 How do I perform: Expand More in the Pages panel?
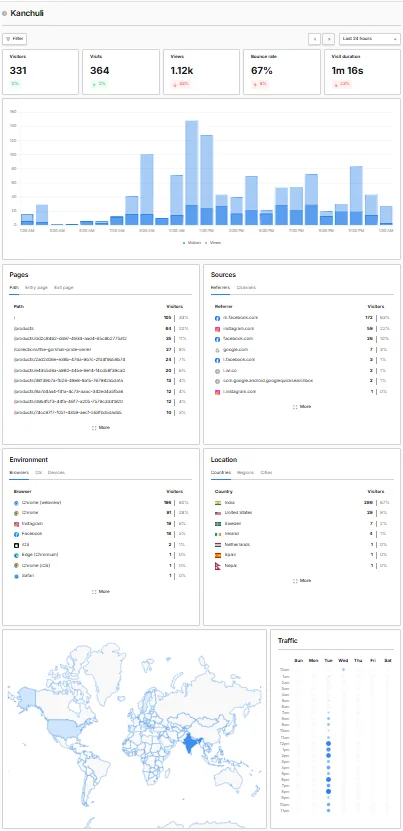click(x=101, y=427)
